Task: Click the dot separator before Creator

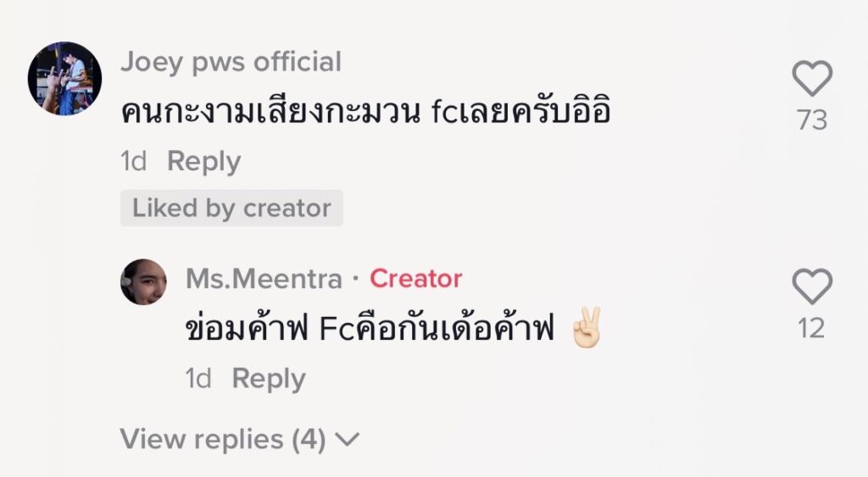Action: pyautogui.click(x=356, y=279)
